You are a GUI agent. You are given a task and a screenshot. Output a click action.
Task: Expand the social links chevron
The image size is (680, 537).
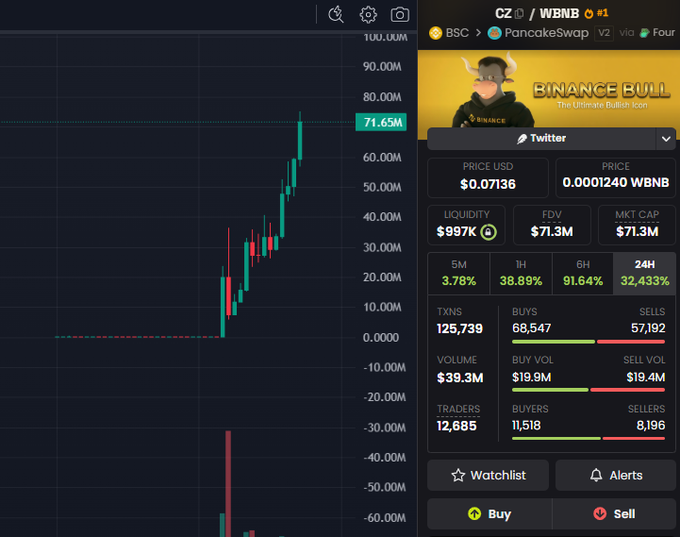(666, 139)
